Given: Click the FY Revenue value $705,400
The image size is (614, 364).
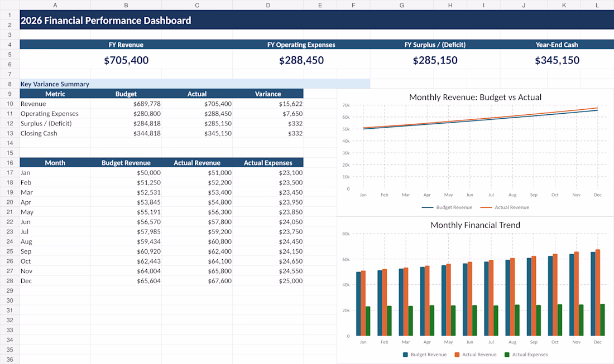Looking at the screenshot, I should [x=126, y=60].
